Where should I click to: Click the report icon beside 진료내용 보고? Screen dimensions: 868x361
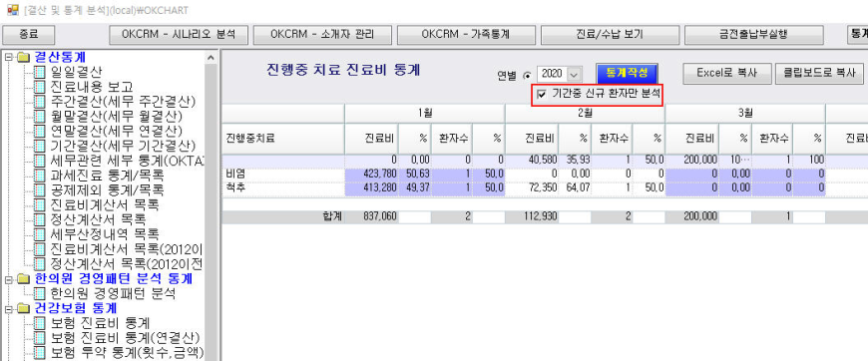[39, 87]
